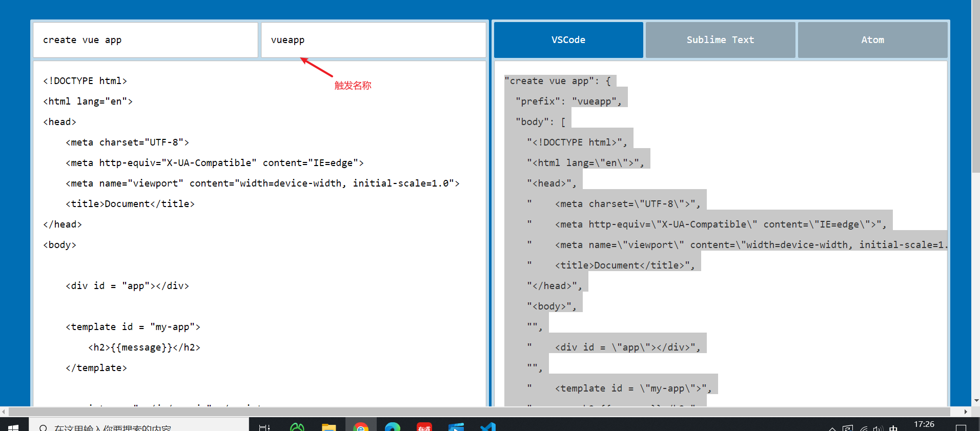Click the '"</head>",' line in output panel
This screenshot has width=980, height=431.
[555, 286]
